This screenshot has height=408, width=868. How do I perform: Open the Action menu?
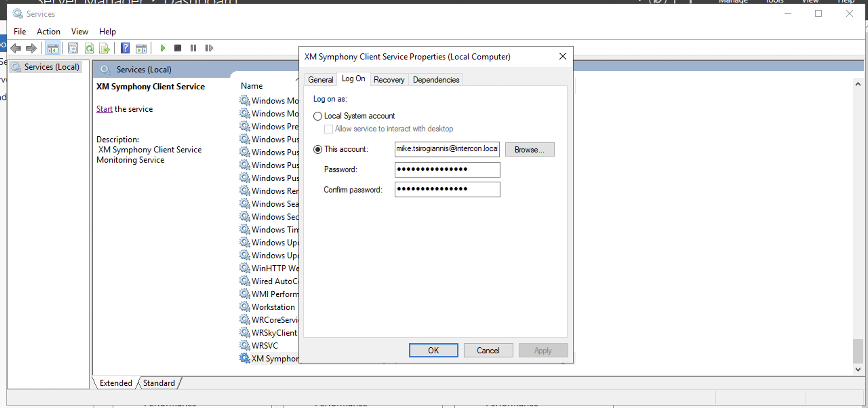[x=48, y=32]
